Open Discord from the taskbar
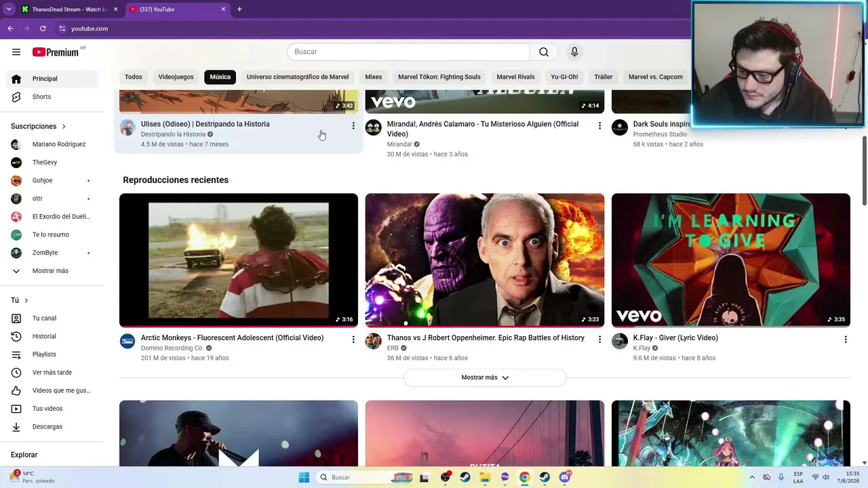The image size is (868, 488). tap(565, 477)
